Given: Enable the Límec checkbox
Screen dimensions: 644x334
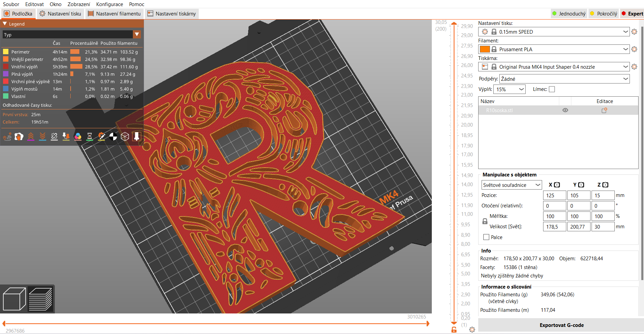Looking at the screenshot, I should click(552, 89).
